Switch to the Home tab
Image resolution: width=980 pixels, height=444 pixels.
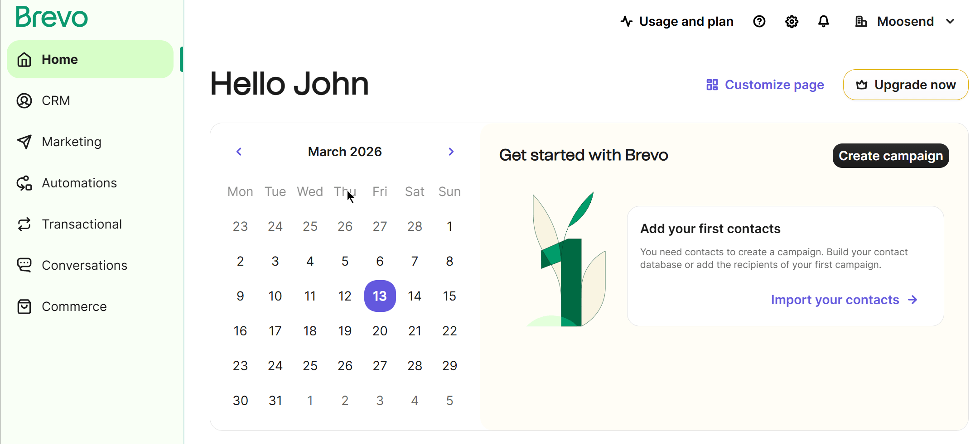(59, 59)
